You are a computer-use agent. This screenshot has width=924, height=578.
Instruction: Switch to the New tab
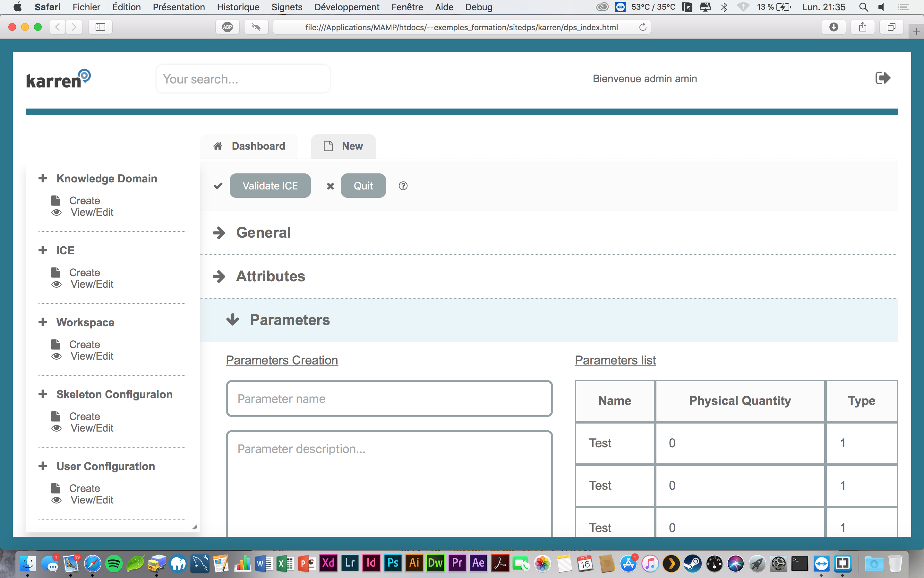tap(343, 146)
